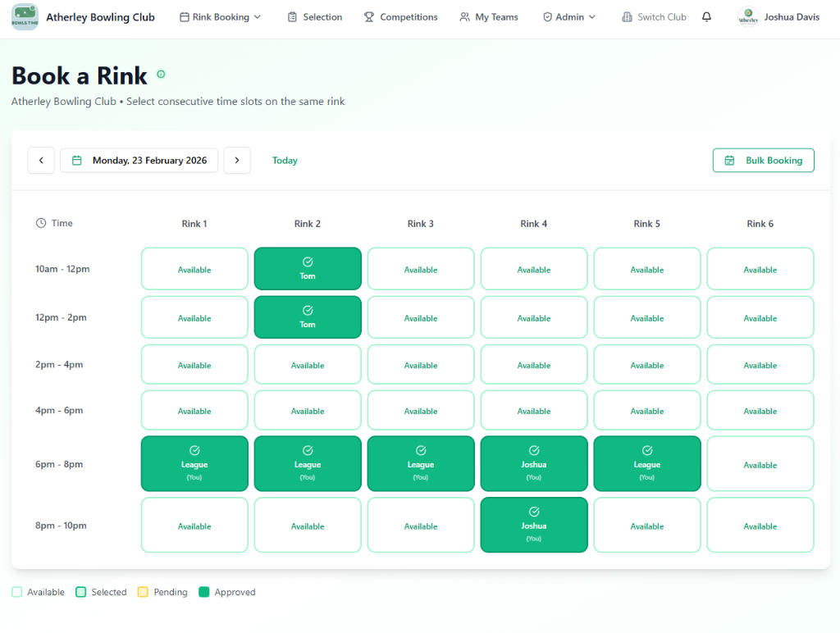Select Rink 6 10am - 12pm available slot
This screenshot has height=633, width=840.
tap(760, 269)
